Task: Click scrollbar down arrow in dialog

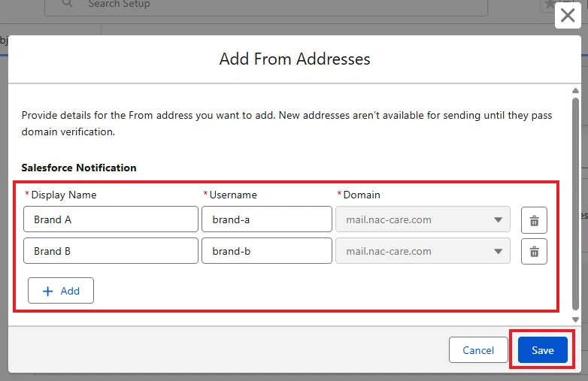Action: pos(576,319)
